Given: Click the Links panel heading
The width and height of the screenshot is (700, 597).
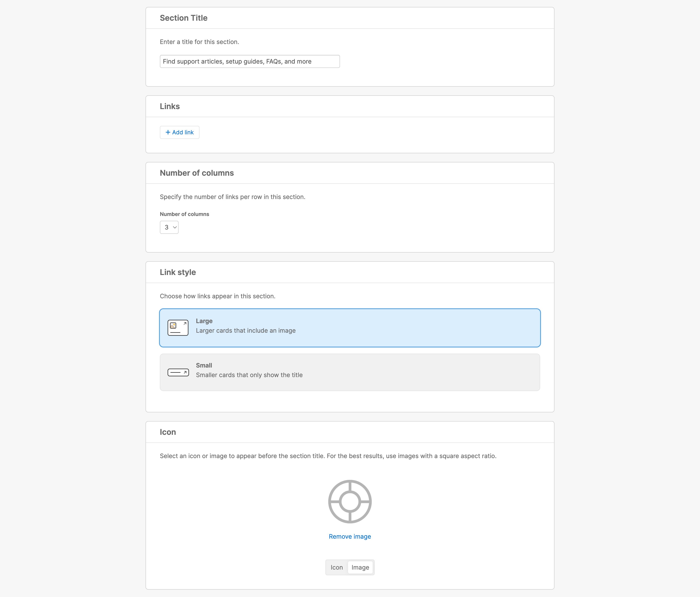Looking at the screenshot, I should (170, 106).
